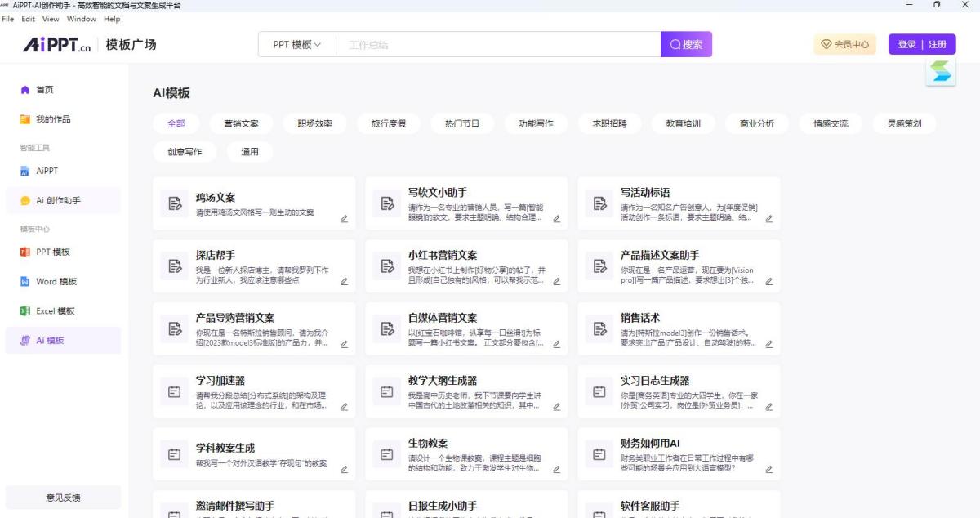Open the 意见反馈 feedback button
Viewport: 980px width, 518px height.
click(63, 498)
